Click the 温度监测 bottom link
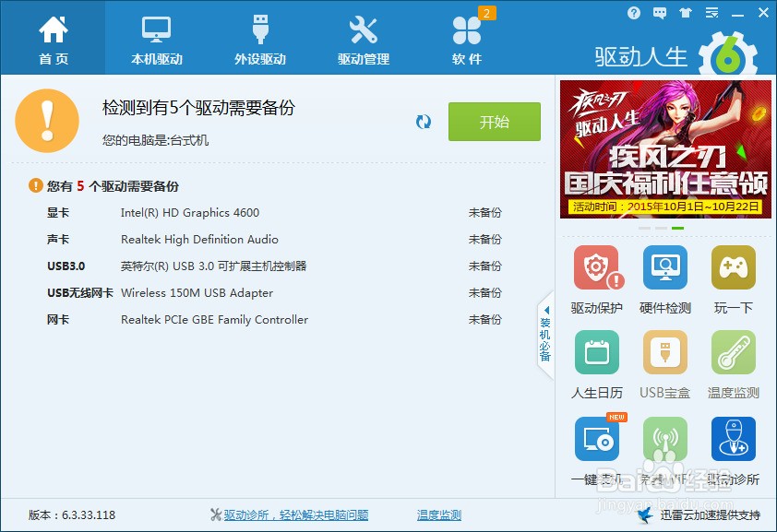The height and width of the screenshot is (532, 777). 439,515
